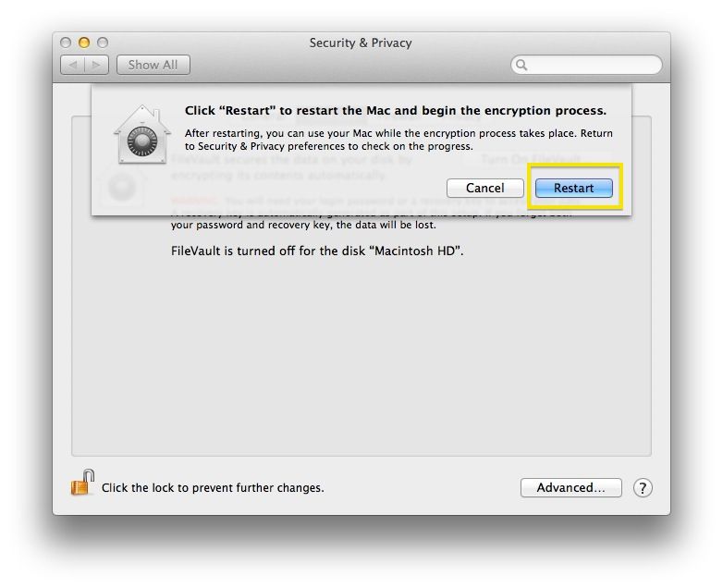This screenshot has width=723, height=588.
Task: Go forward with the right arrow button
Action: coord(96,65)
